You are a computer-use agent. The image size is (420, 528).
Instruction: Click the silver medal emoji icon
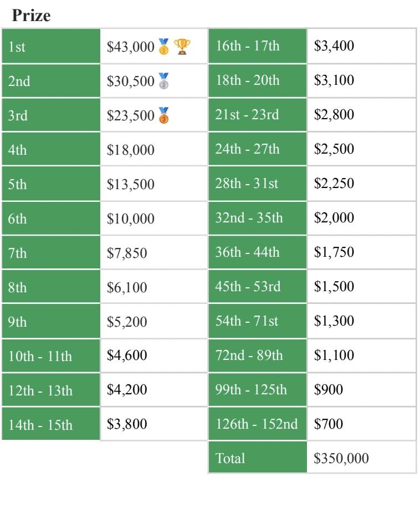coord(163,81)
